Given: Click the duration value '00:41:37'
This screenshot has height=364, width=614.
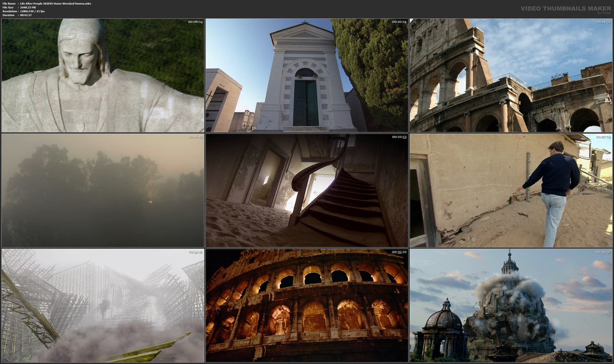Looking at the screenshot, I should tap(26, 15).
